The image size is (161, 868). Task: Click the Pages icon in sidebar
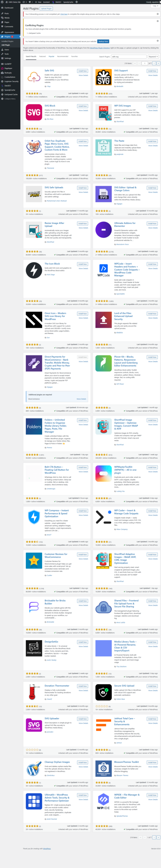tap(2, 22)
